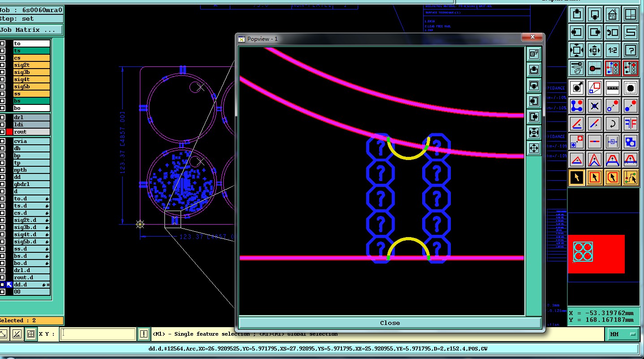
Task: Toggle checkbox for layer cs
Action: pyautogui.click(x=2, y=58)
